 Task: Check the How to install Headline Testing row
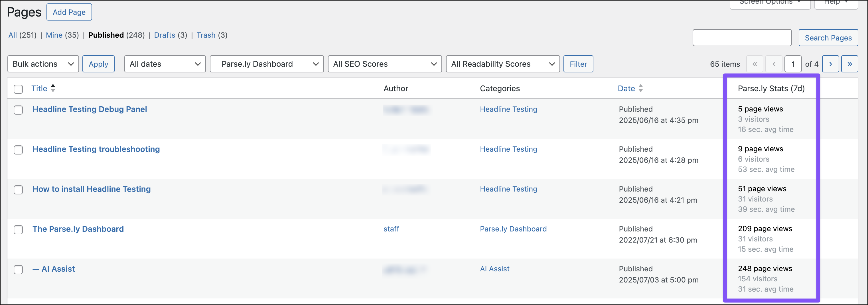[x=18, y=190]
